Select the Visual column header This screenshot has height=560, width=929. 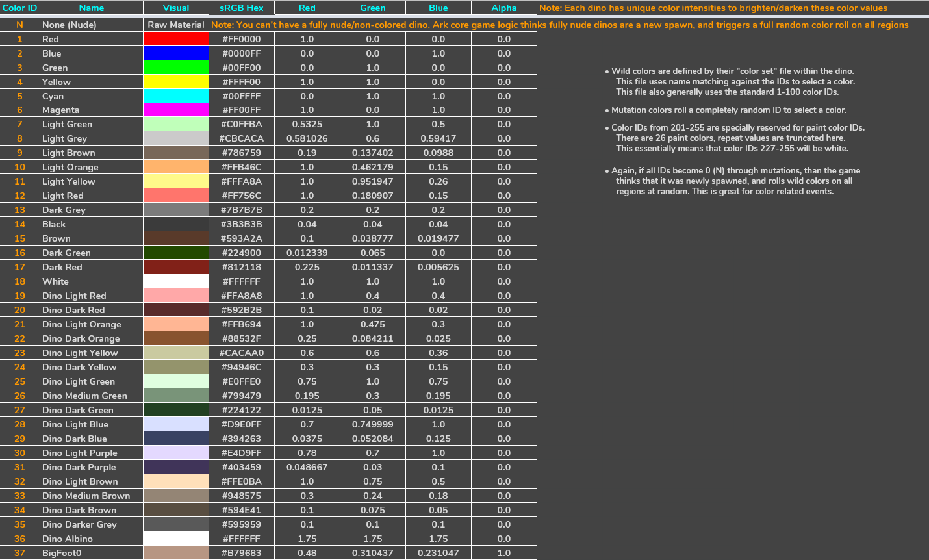click(x=176, y=8)
